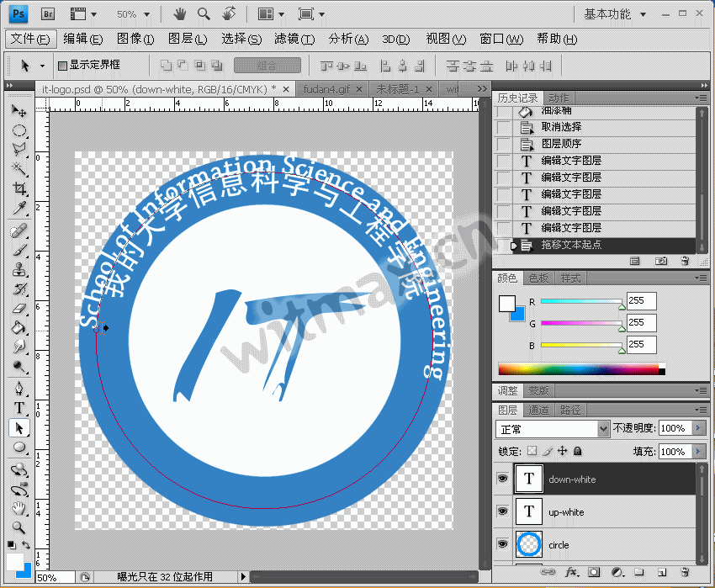Select the Dodge tool
Screen dimensions: 715x588
19,366
